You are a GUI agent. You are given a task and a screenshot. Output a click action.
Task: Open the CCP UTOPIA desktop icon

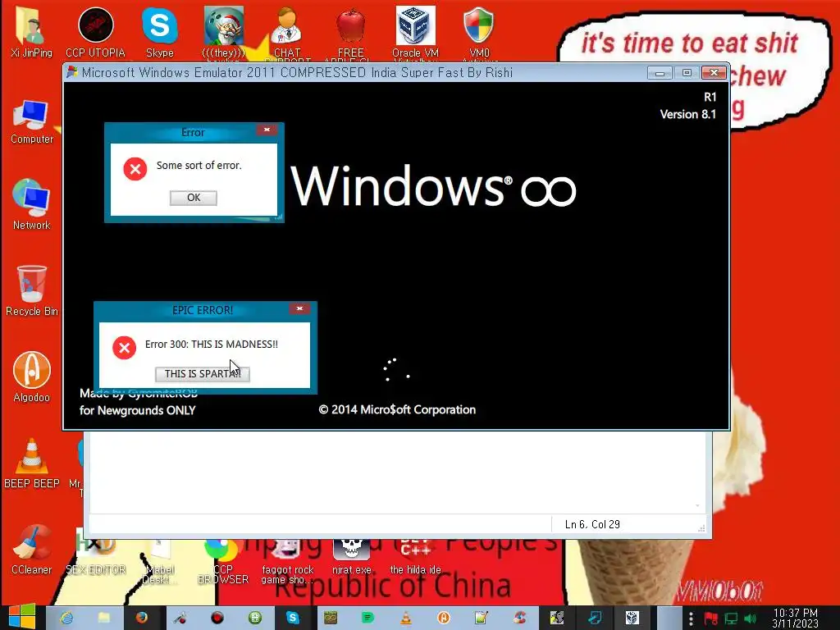95,31
